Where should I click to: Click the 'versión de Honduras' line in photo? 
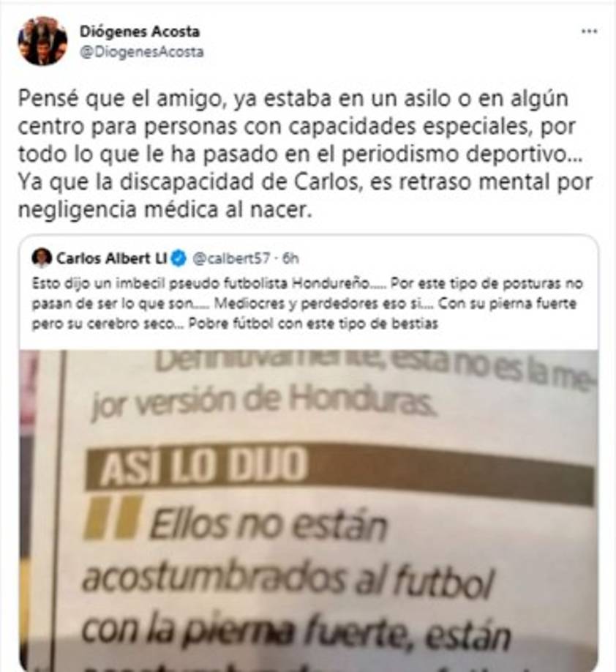(264, 402)
